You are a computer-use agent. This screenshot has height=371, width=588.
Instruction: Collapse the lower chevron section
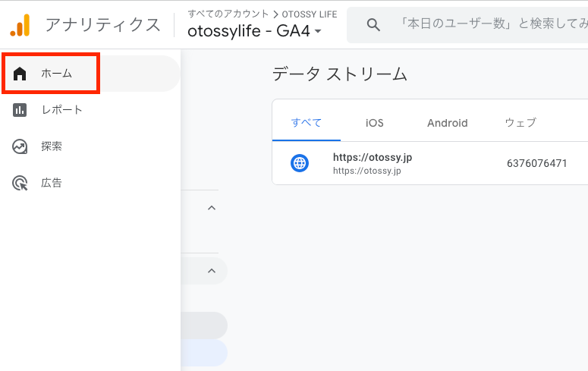pos(212,271)
